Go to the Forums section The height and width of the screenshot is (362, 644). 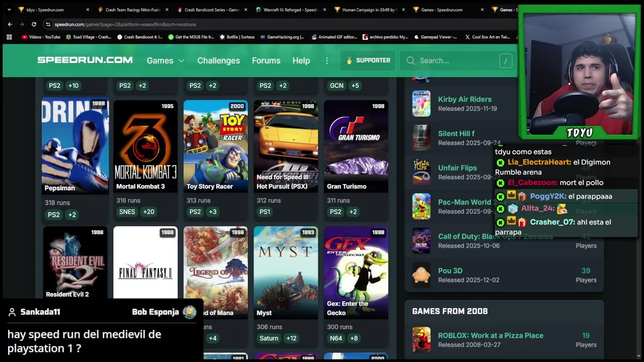point(266,60)
